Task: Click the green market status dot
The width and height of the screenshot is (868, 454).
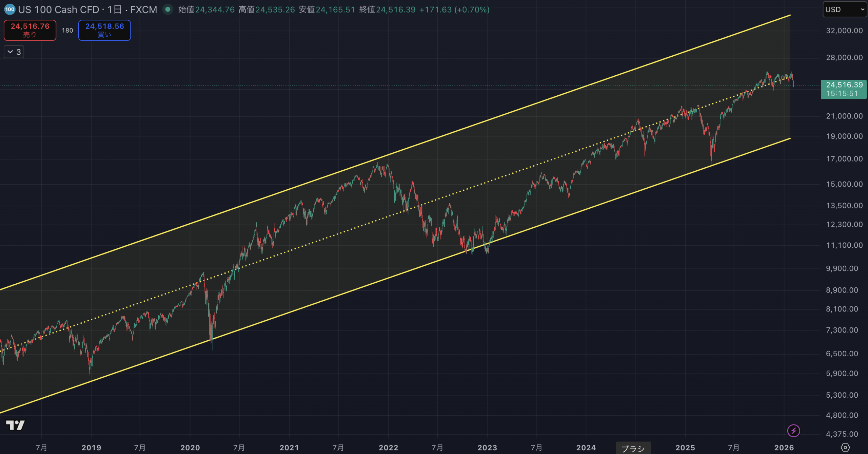Action: pos(167,10)
